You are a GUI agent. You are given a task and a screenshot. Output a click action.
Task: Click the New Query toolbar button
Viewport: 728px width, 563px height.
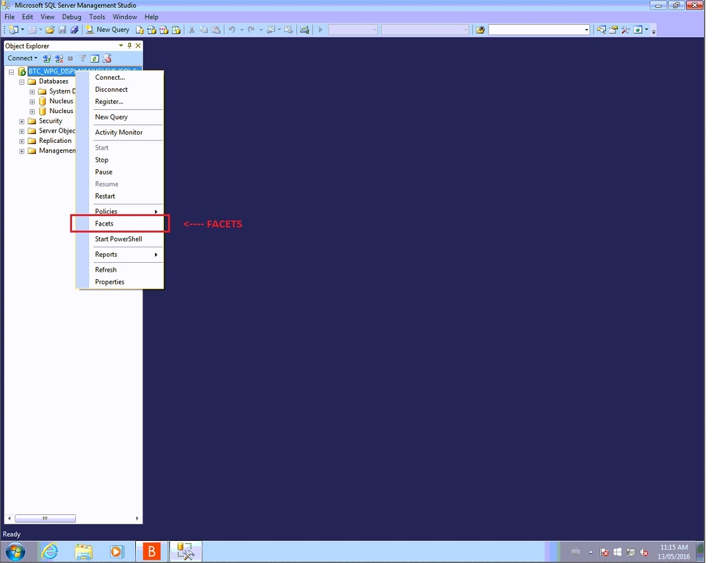[x=107, y=30]
